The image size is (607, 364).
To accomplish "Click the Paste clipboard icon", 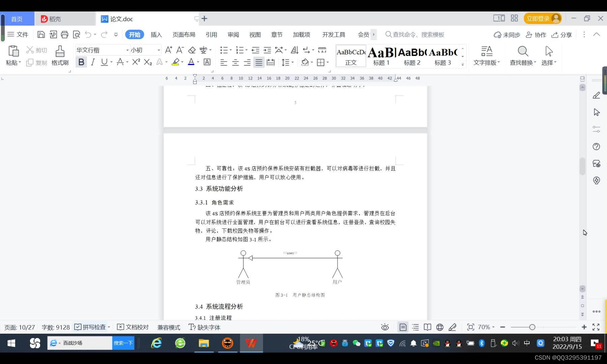I will point(13,51).
